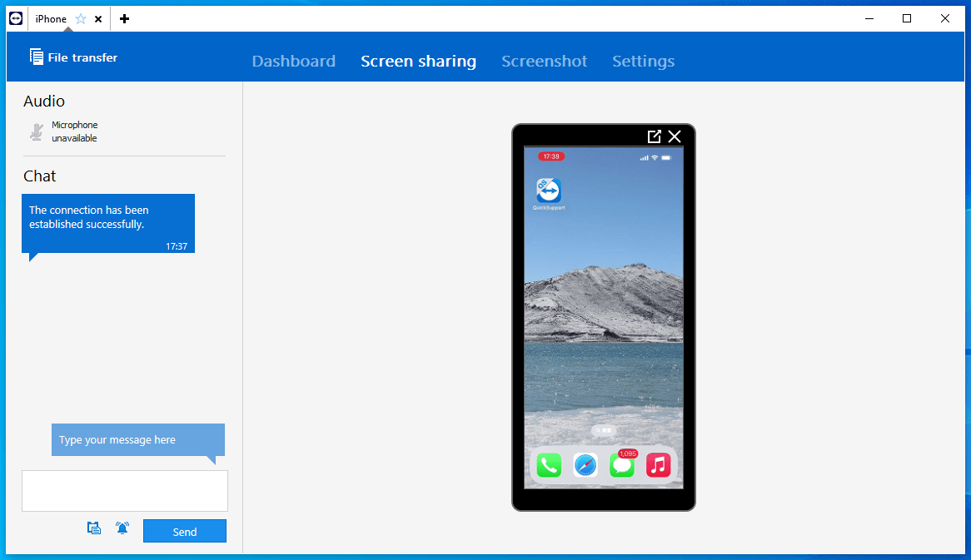Focus the chat message input box

pyautogui.click(x=125, y=491)
